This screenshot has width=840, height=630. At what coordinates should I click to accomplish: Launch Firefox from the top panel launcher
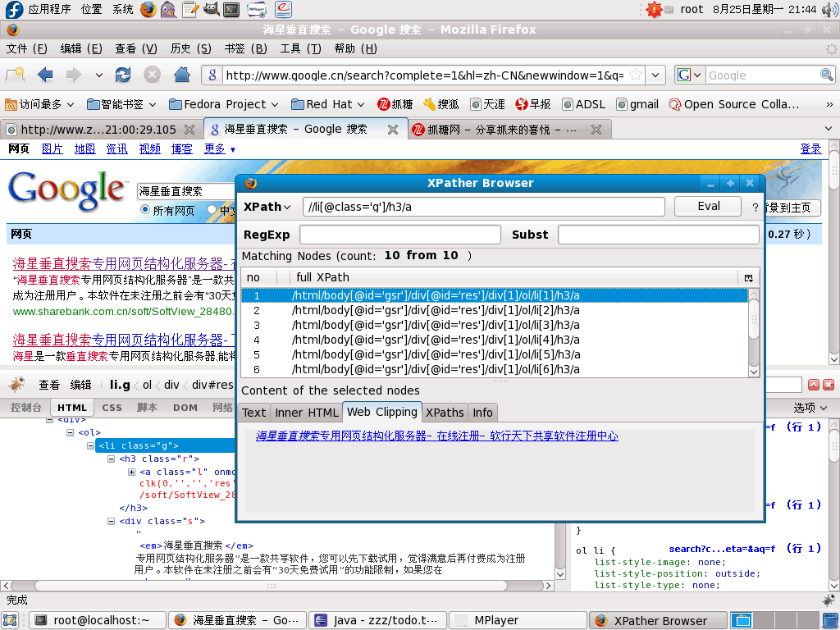pos(148,9)
